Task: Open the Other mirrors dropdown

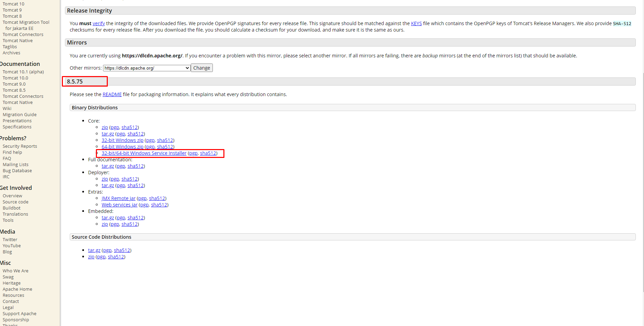Action: point(147,68)
